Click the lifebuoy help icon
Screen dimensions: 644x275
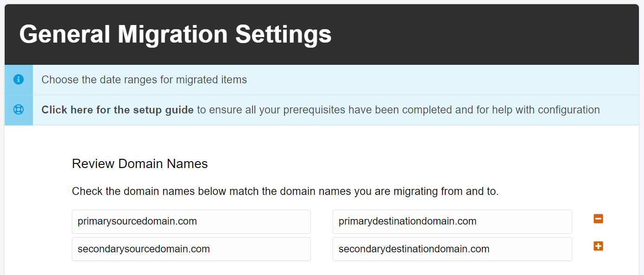pyautogui.click(x=19, y=110)
